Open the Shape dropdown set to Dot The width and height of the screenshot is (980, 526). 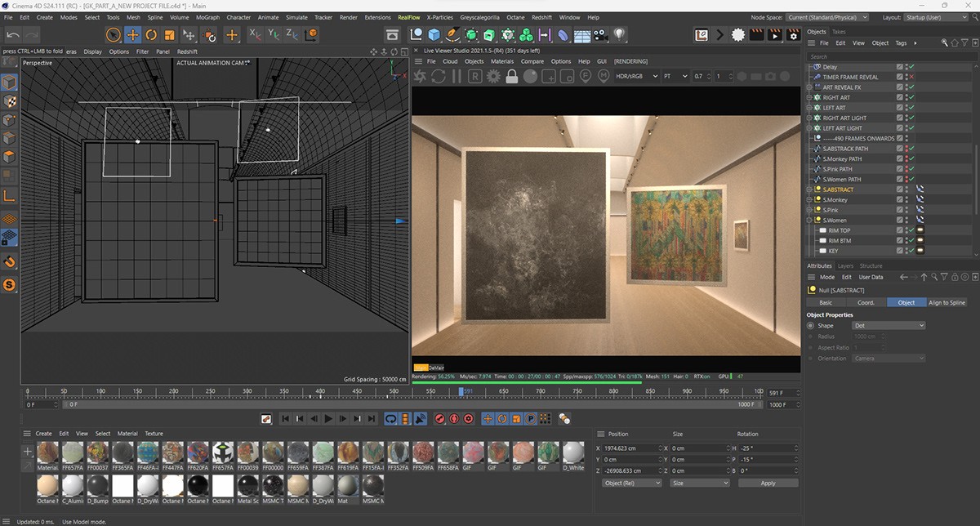[x=889, y=326]
